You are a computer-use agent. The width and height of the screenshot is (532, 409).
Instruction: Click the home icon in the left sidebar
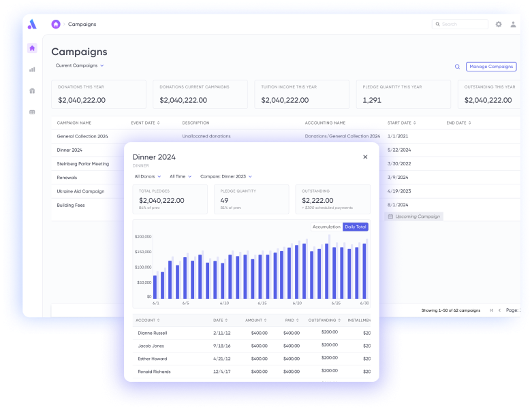(x=32, y=48)
